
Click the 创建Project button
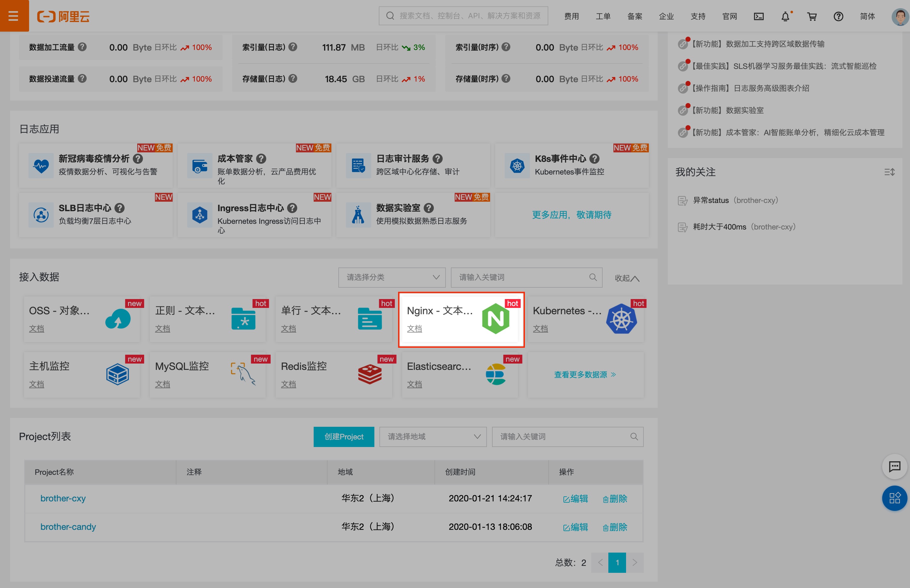[x=344, y=437]
